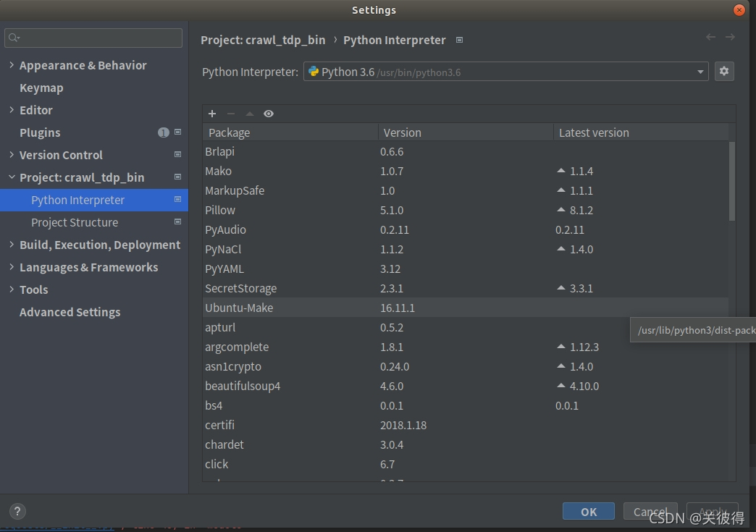The width and height of the screenshot is (756, 532).
Task: Select the asn1crypto package row
Action: tap(466, 366)
